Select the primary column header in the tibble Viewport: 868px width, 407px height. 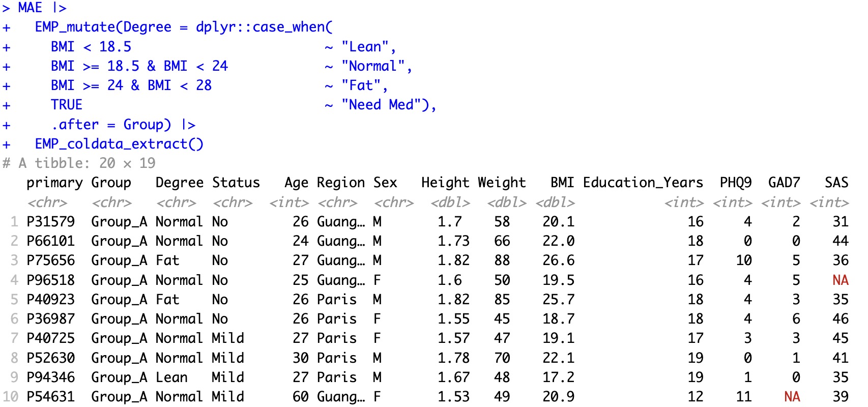point(54,183)
